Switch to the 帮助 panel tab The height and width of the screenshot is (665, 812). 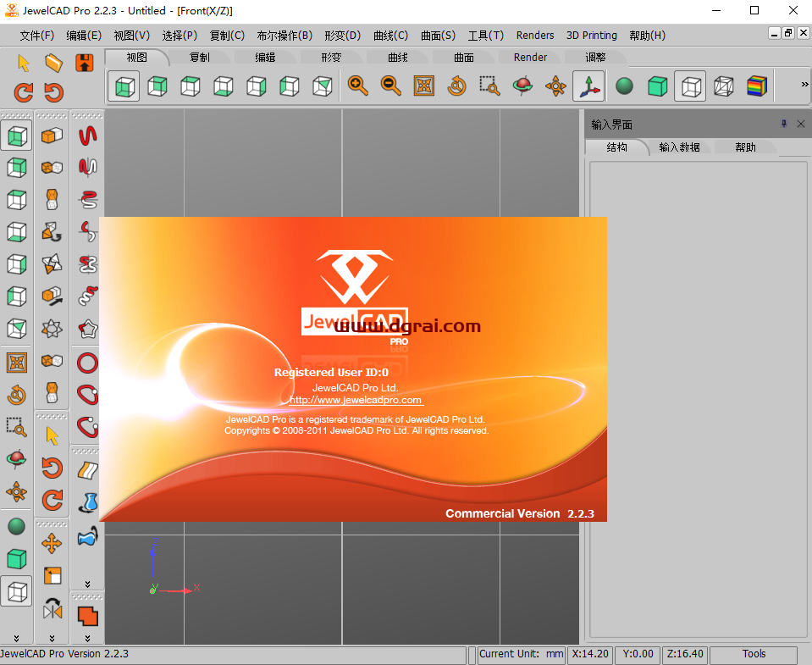(746, 147)
